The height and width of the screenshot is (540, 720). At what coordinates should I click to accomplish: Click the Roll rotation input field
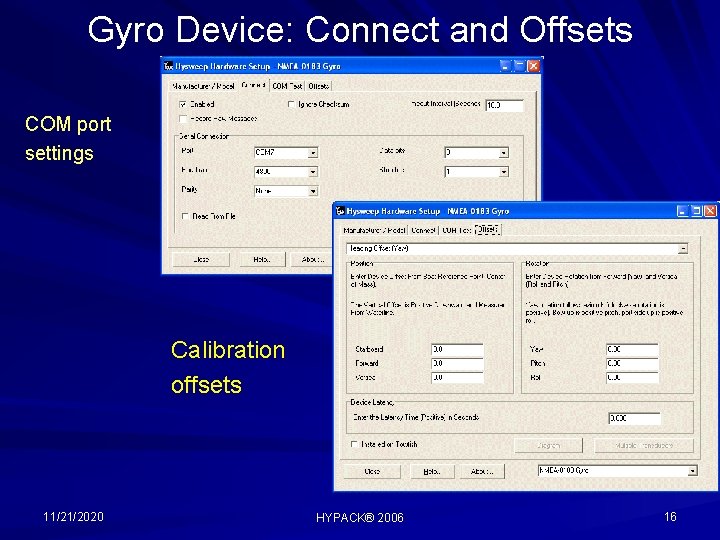point(632,377)
